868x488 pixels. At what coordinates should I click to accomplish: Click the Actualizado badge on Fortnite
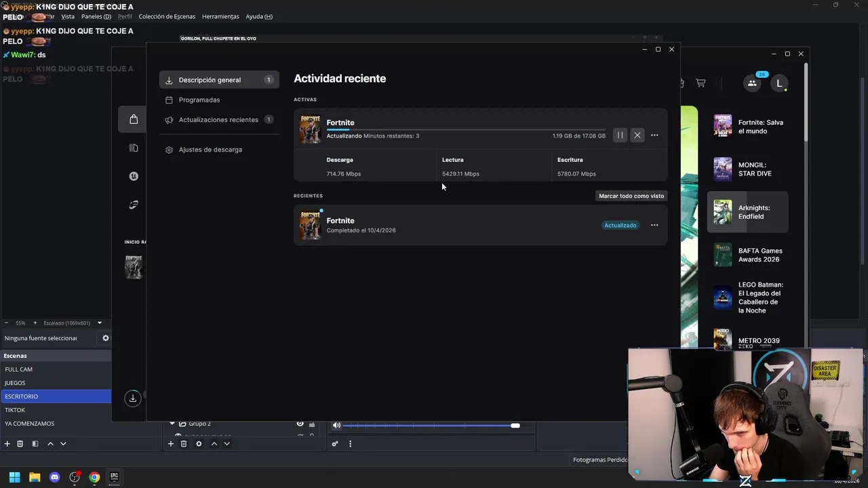(x=620, y=225)
